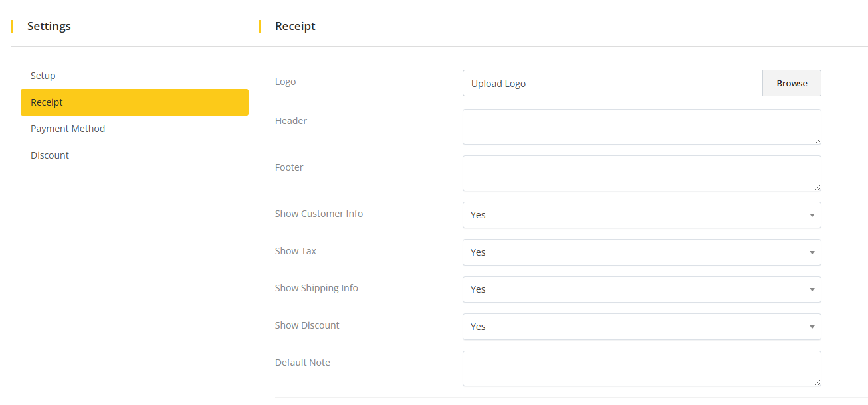Click the Show Customer Info label
Screen dimensions: 868x405
click(x=319, y=214)
